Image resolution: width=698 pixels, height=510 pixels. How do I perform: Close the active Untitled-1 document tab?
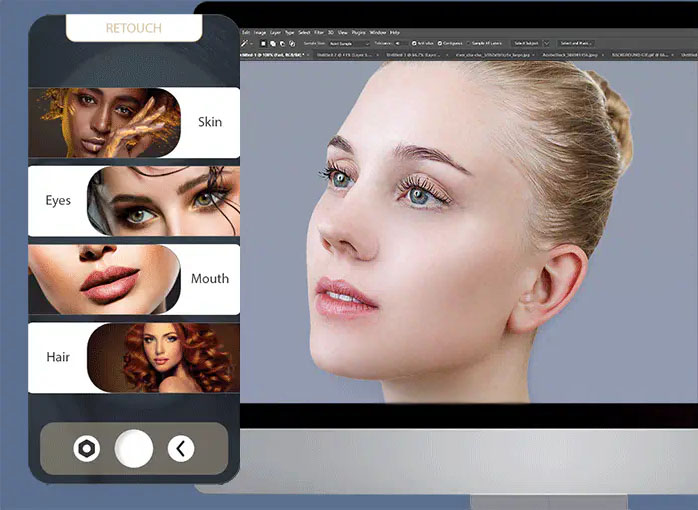coord(308,55)
